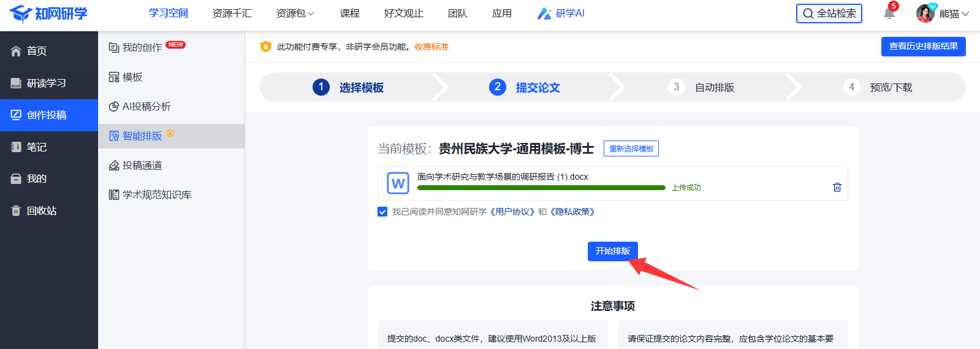This screenshot has width=980, height=349.
Task: Click the 知网研学 logo
Action: 49,13
